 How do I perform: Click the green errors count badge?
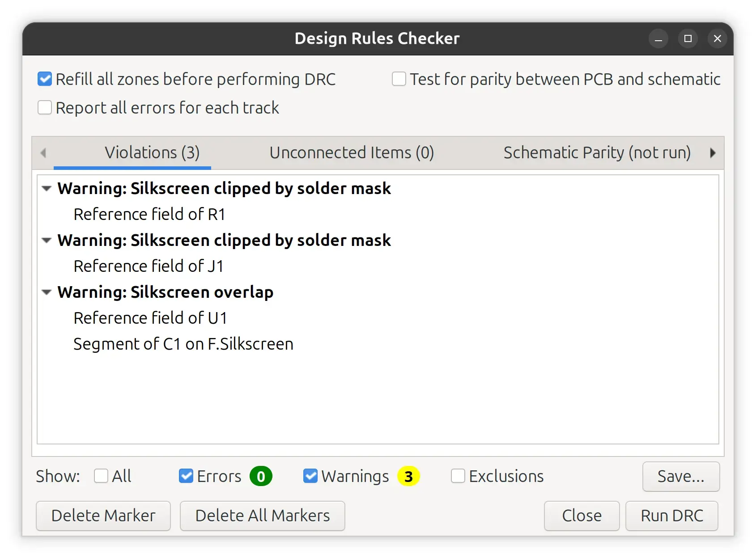(x=261, y=476)
